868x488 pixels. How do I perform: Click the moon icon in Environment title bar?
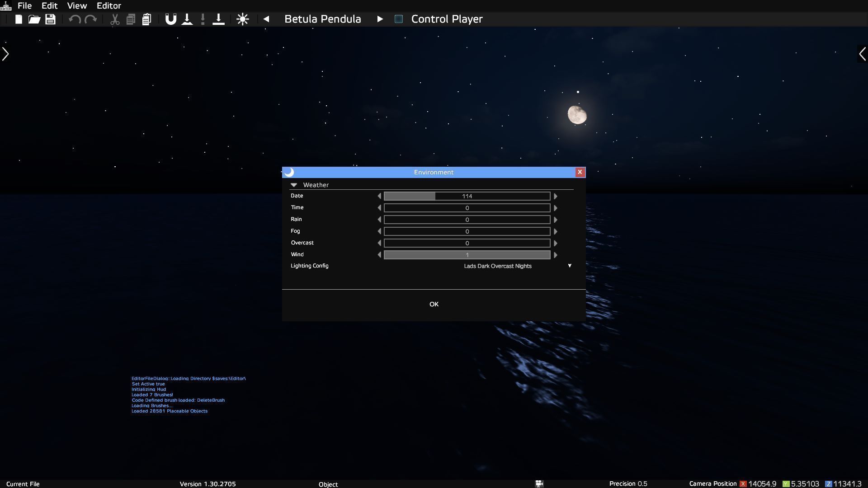tap(289, 172)
